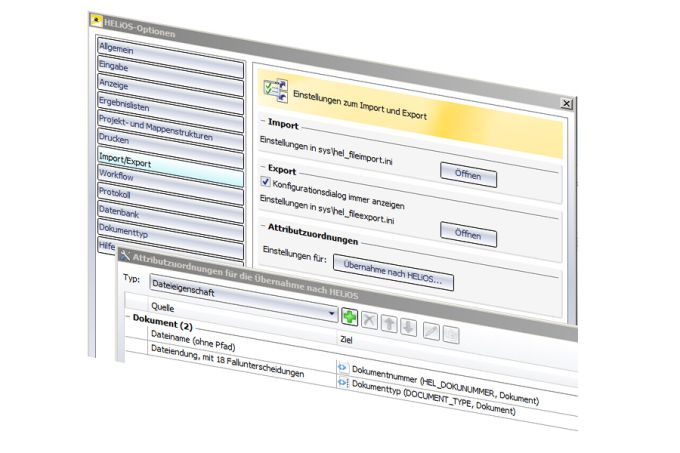The width and height of the screenshot is (680, 453).
Task: Click 'Übernahme nach HELiOS...' button
Action: [x=393, y=272]
